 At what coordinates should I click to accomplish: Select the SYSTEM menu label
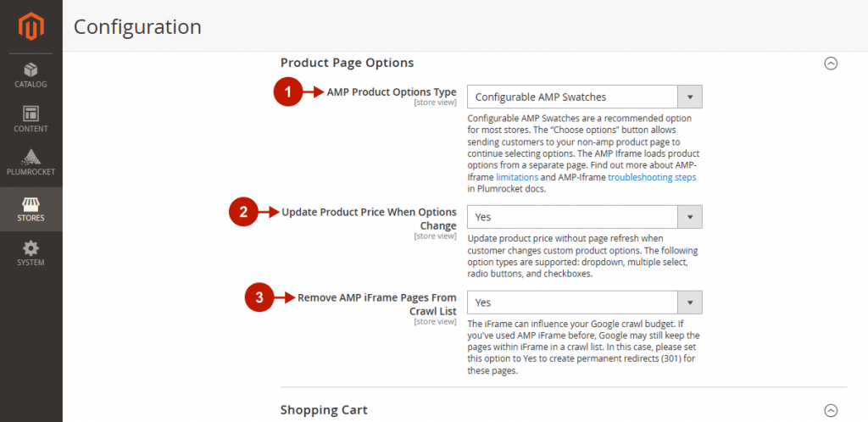pyautogui.click(x=31, y=263)
